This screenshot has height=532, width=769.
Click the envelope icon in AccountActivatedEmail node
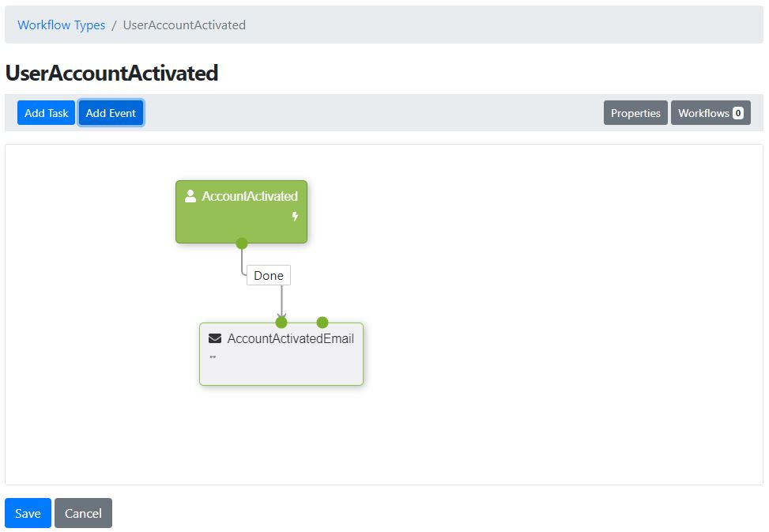[215, 338]
